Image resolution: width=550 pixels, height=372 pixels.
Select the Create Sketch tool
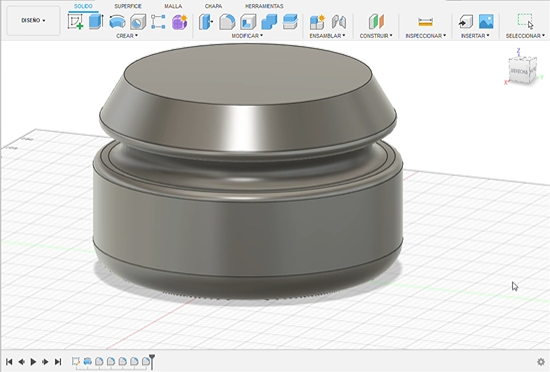click(x=75, y=22)
